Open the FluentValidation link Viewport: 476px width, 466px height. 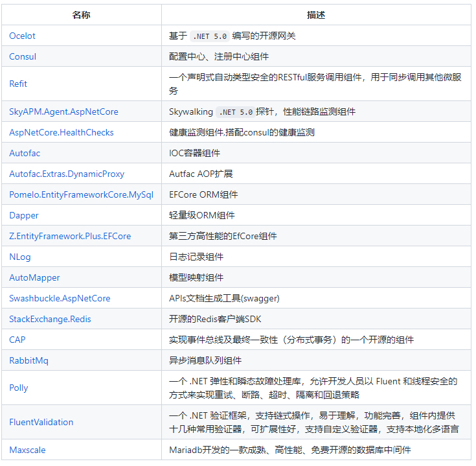[x=41, y=423]
